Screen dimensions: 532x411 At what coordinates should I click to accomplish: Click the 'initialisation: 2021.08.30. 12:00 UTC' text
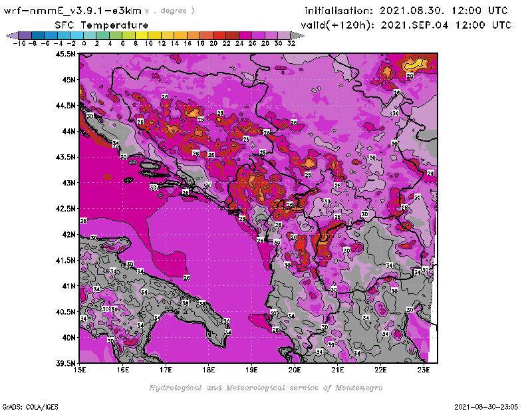[406, 11]
